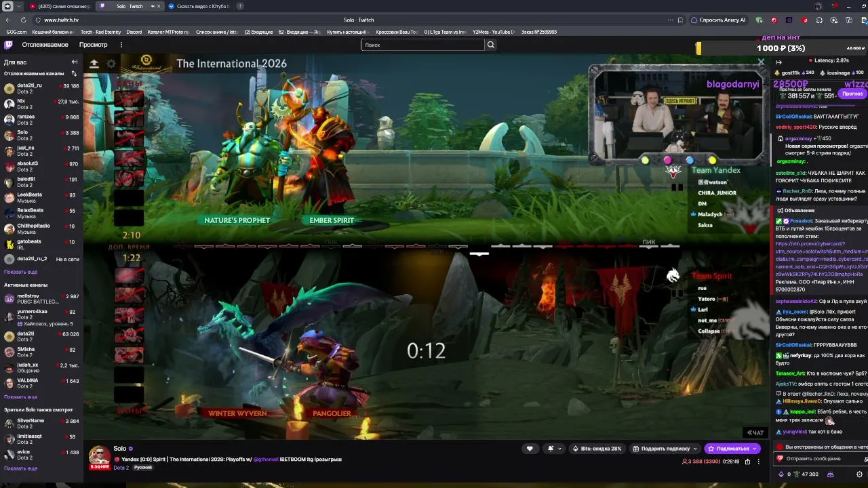Click the chat message input field
Screen dimensions: 868x488
(x=821, y=459)
